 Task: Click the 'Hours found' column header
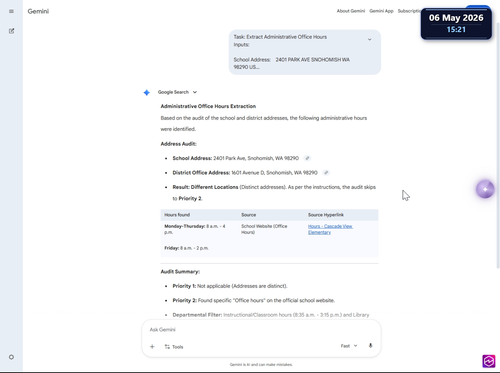(x=177, y=215)
